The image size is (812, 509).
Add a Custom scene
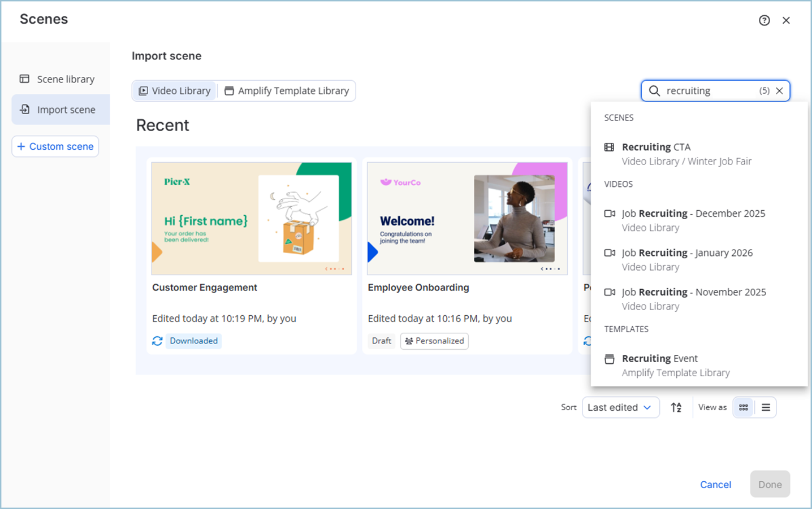tap(55, 146)
